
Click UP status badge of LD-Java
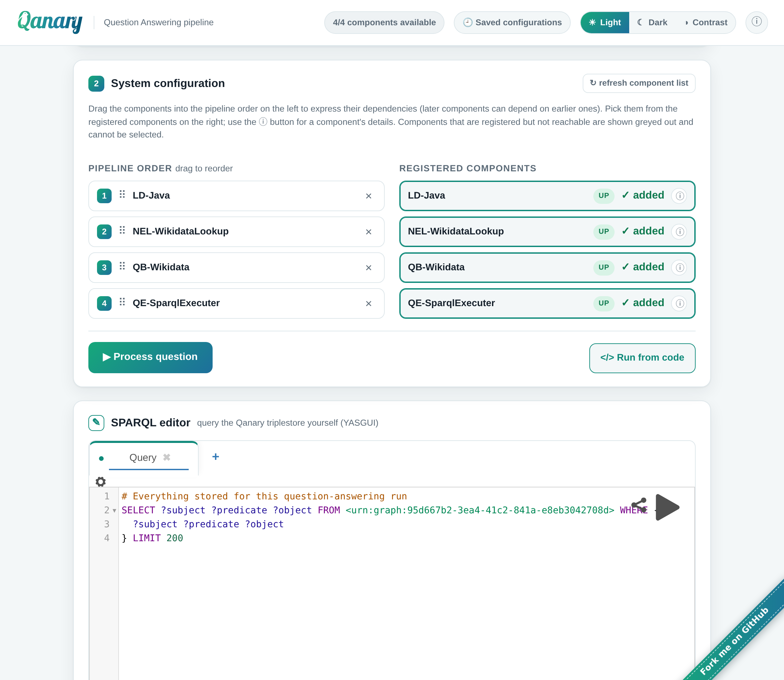[x=604, y=196]
